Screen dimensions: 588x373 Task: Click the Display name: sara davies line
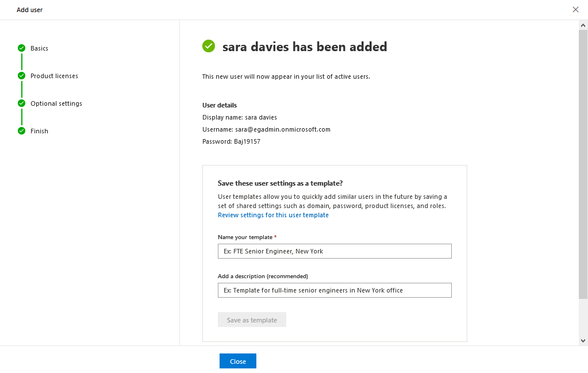(x=240, y=117)
